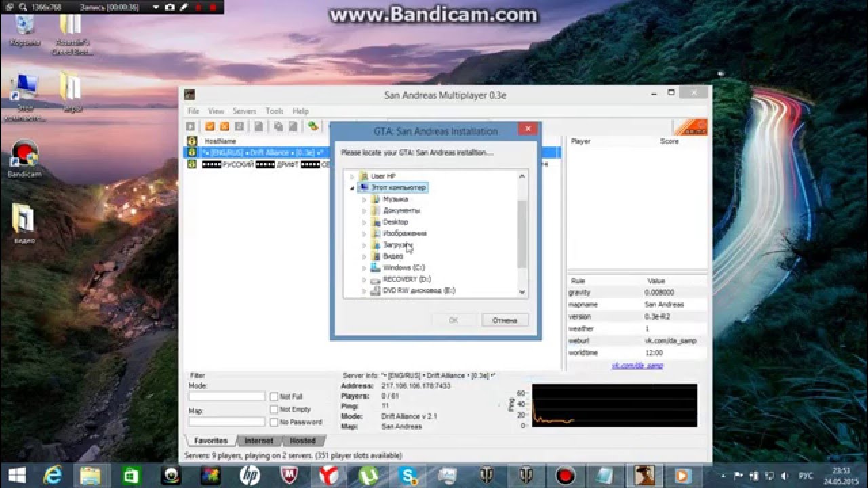Click the Map filter input field
Image resolution: width=868 pixels, height=488 pixels.
click(x=226, y=422)
